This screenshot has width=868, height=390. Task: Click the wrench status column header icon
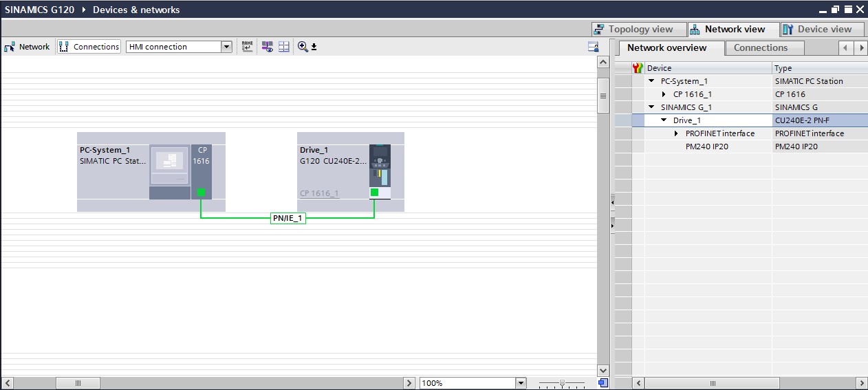click(638, 68)
